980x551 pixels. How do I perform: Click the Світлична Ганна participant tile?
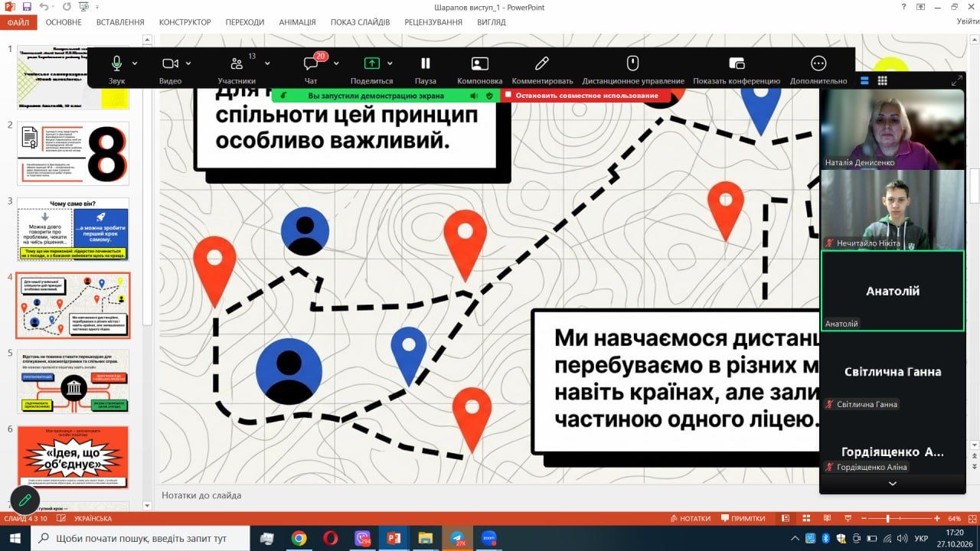892,371
